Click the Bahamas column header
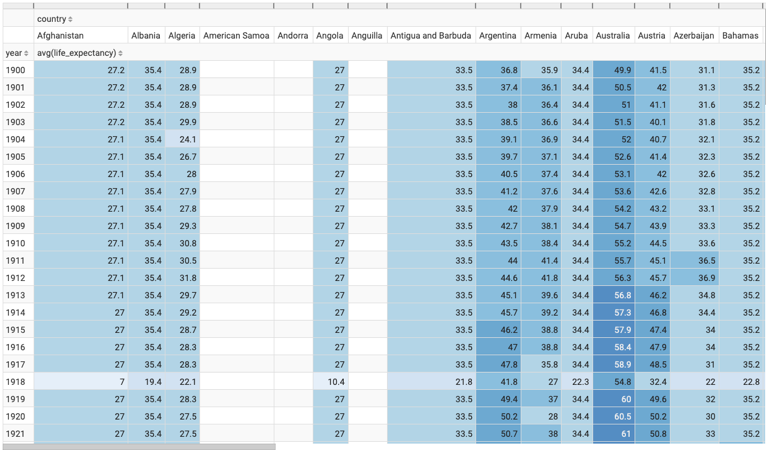Viewport: 766px width, 450px height. pos(740,36)
